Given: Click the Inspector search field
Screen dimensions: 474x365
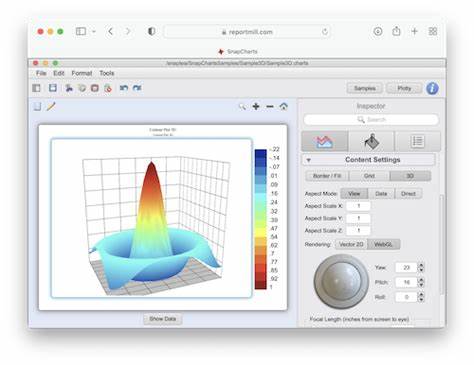Looking at the screenshot, I should (x=371, y=120).
